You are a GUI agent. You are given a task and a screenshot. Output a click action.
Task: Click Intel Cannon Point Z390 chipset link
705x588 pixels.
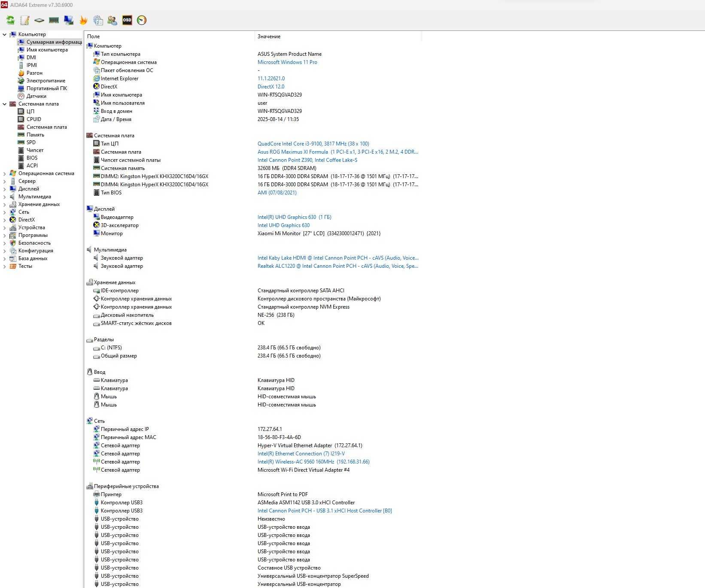[307, 160]
